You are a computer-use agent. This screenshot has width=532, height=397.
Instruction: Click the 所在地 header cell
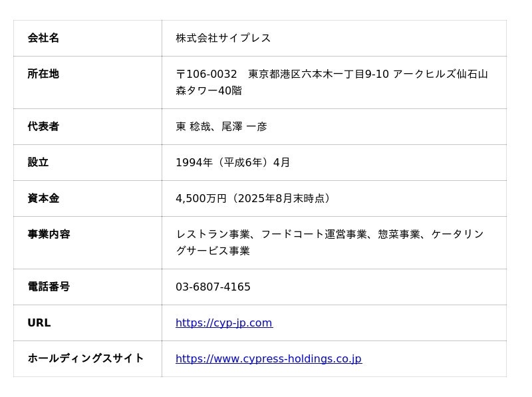tap(88, 82)
